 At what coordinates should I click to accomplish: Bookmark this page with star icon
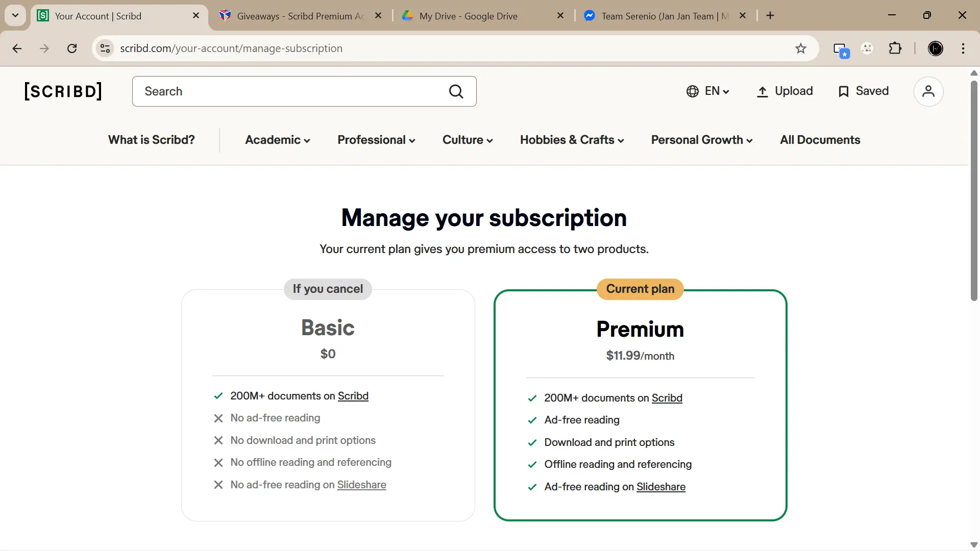(x=800, y=48)
